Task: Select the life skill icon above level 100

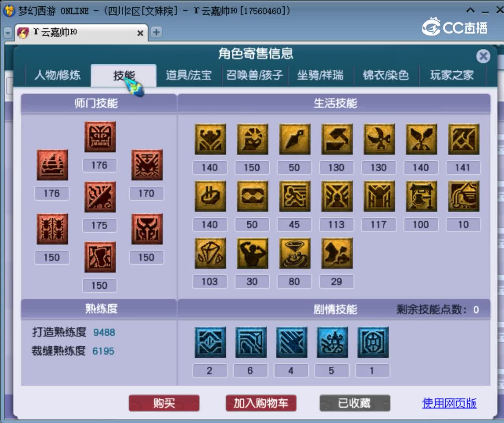Action: coord(421,196)
